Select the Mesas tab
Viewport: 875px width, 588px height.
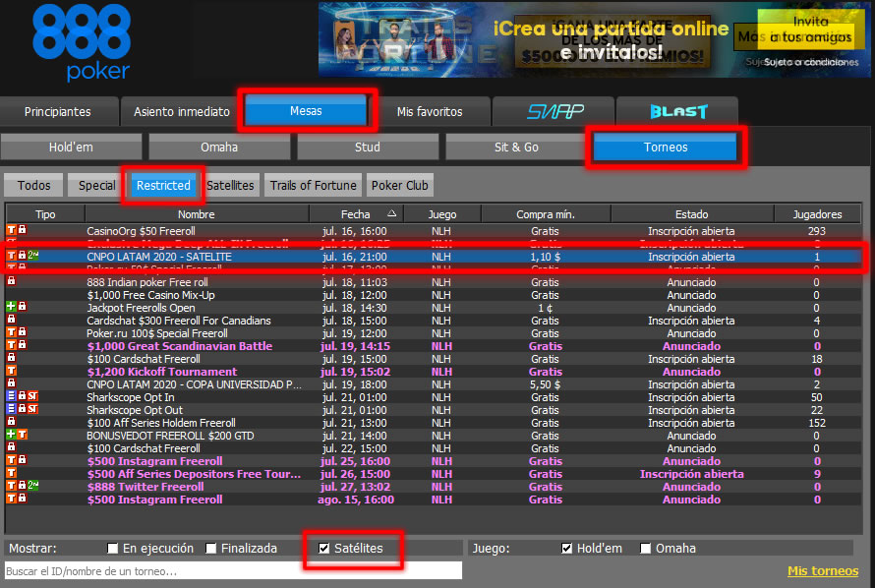306,110
